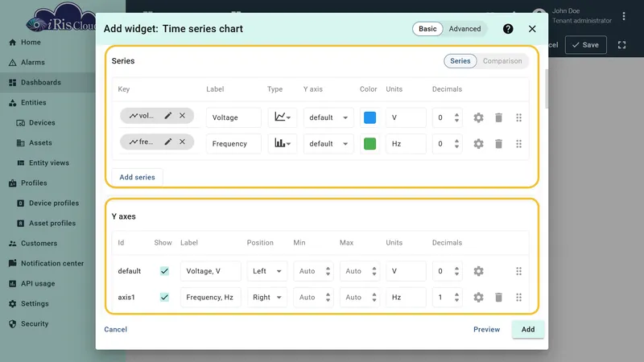Switch to Advanced mode toggle
The height and width of the screenshot is (362, 644).
click(464, 29)
